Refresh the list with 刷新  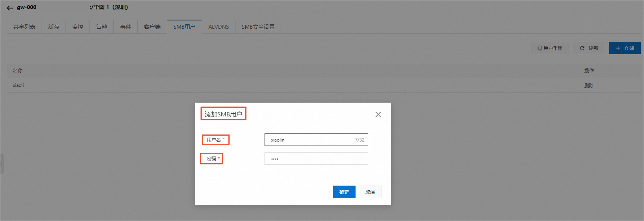pos(589,48)
